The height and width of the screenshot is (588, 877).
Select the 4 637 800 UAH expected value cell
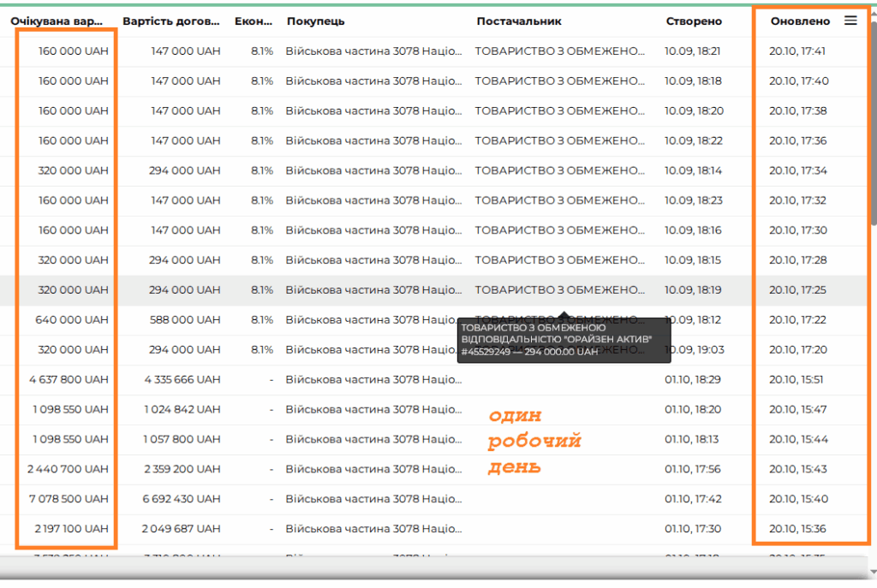tap(73, 379)
